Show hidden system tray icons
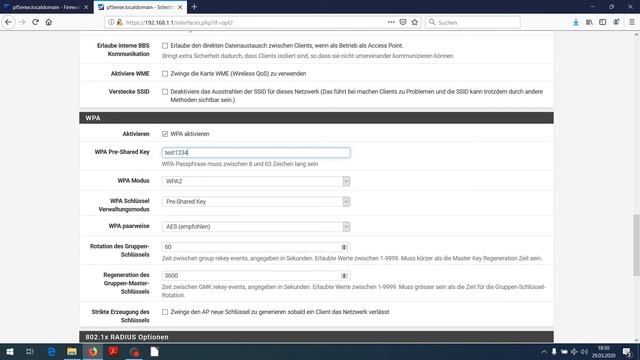 click(x=544, y=351)
